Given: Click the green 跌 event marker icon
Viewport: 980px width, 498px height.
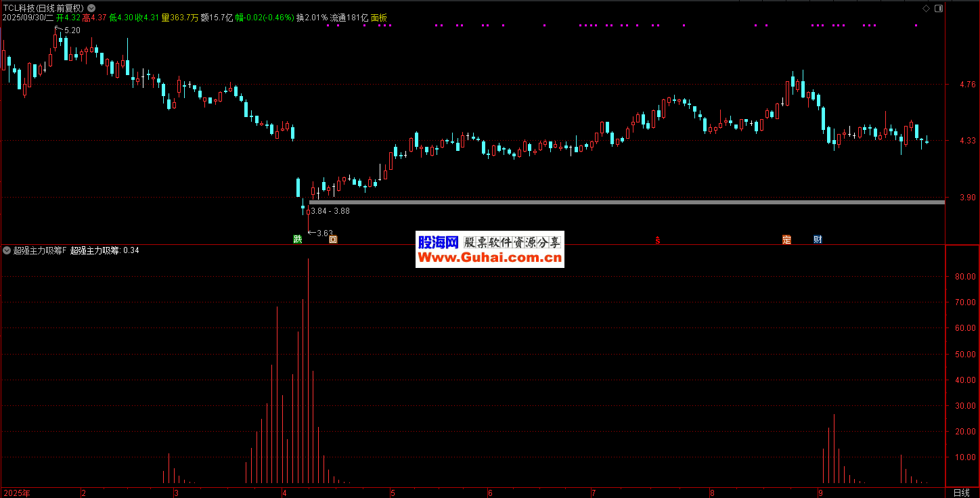Looking at the screenshot, I should [297, 239].
